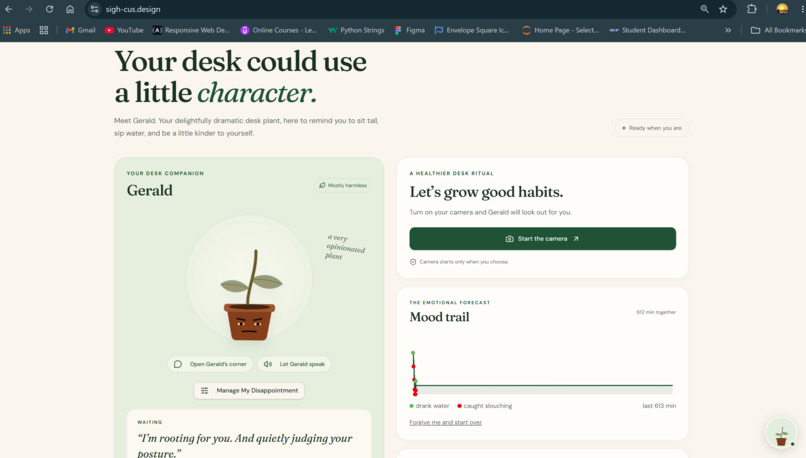The width and height of the screenshot is (806, 458).
Task: Open the Envelope Square Ic... bookmark
Action: pos(472,30)
